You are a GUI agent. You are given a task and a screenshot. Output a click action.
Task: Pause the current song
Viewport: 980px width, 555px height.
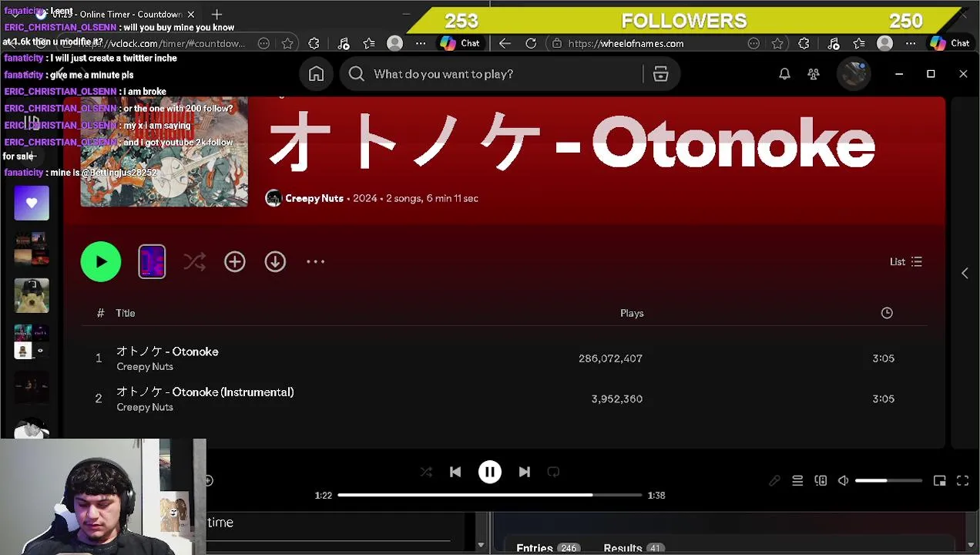click(x=489, y=472)
